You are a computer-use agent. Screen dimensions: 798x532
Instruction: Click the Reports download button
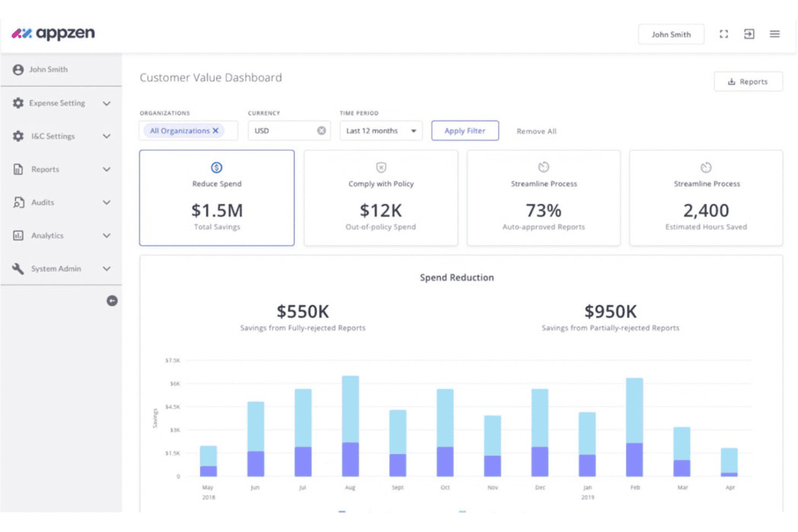pos(748,81)
